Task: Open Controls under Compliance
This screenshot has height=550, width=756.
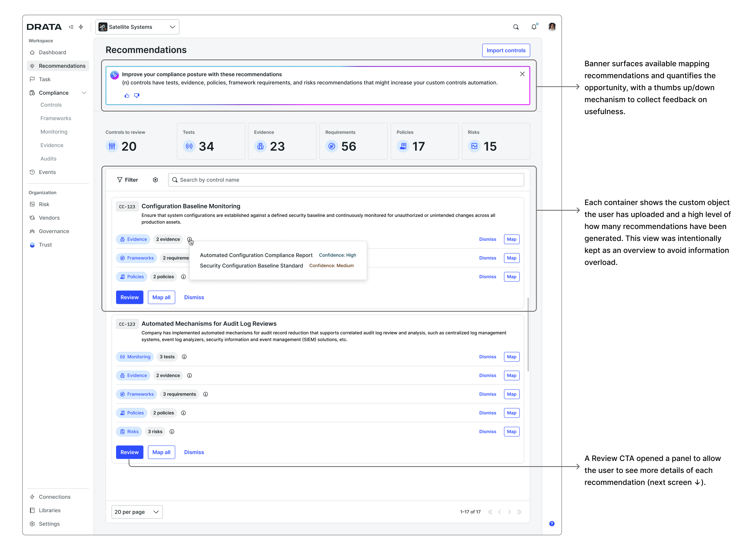Action: coord(51,105)
